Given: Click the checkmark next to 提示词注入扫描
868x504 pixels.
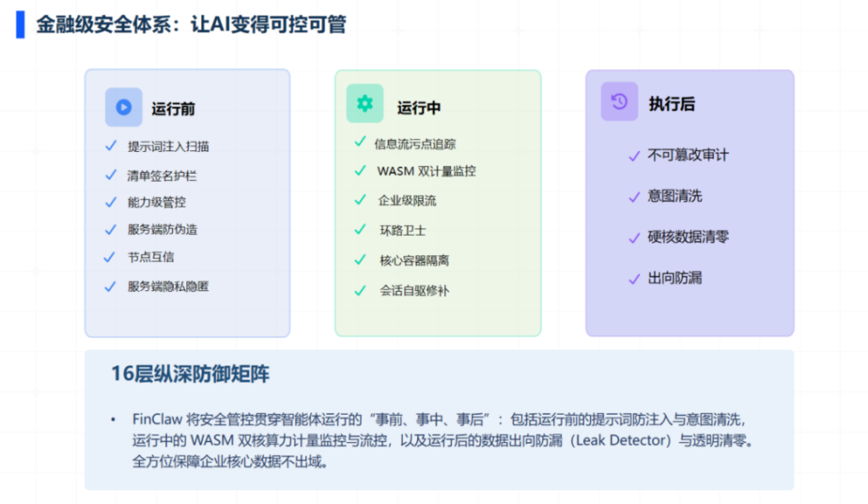Looking at the screenshot, I should point(110,146).
